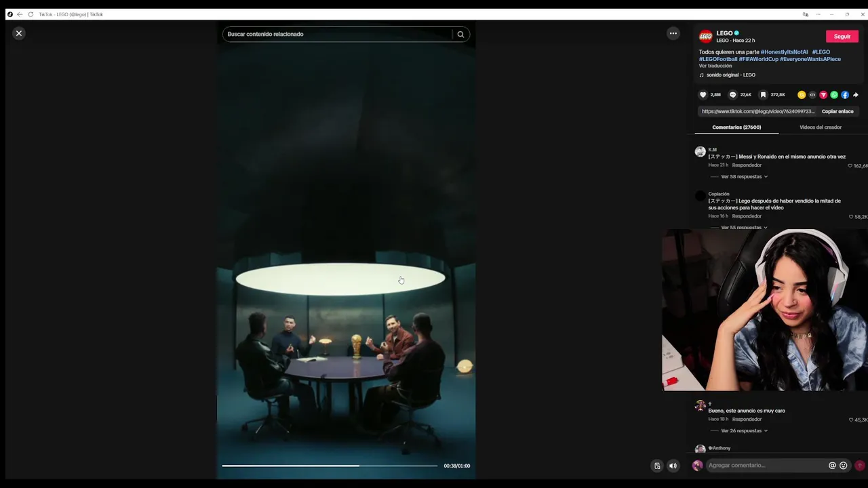Open Anthony's commenter avatar

click(700, 450)
